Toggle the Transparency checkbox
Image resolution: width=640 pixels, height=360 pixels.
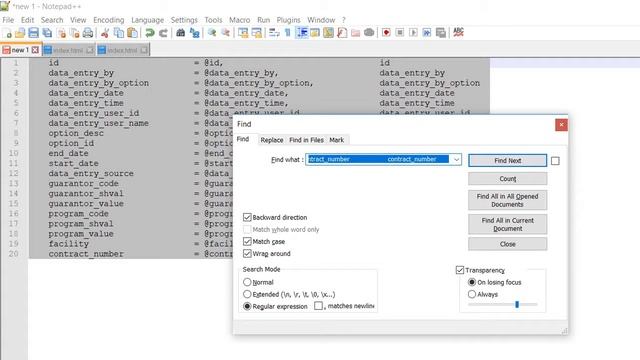pos(460,270)
